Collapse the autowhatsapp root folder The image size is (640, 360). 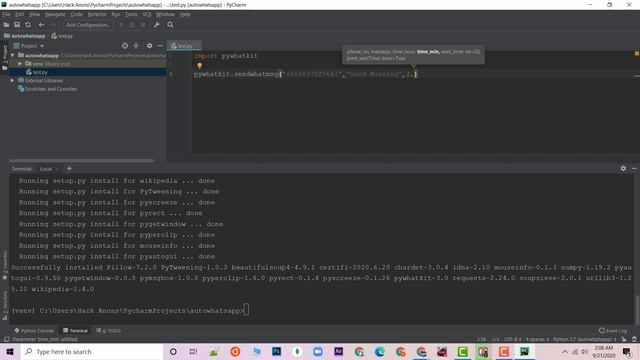click(12, 55)
